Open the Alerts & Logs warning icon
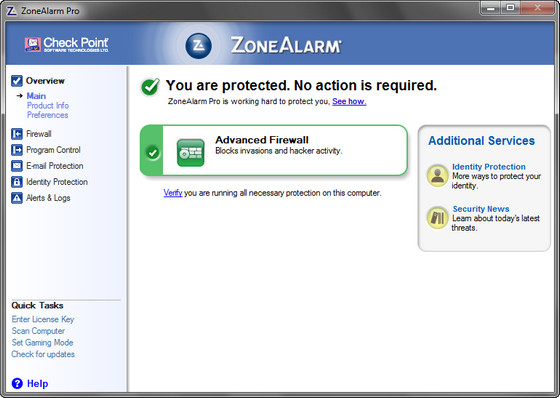 (17, 198)
